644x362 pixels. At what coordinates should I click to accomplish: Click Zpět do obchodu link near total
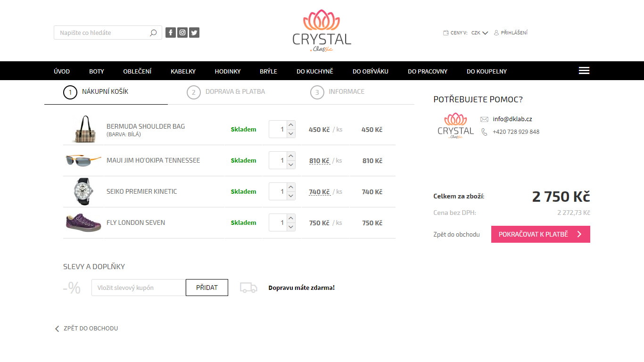click(x=456, y=234)
